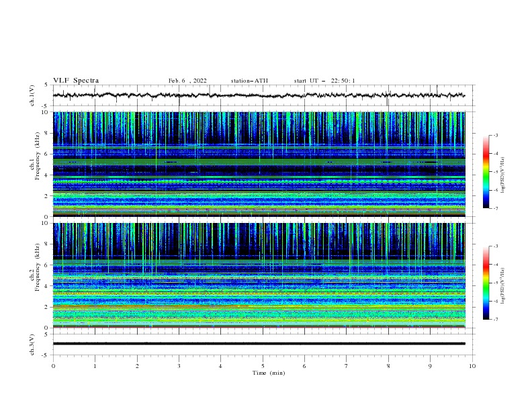
Task: Click time-axis tick label "7"
Action: [x=347, y=366]
